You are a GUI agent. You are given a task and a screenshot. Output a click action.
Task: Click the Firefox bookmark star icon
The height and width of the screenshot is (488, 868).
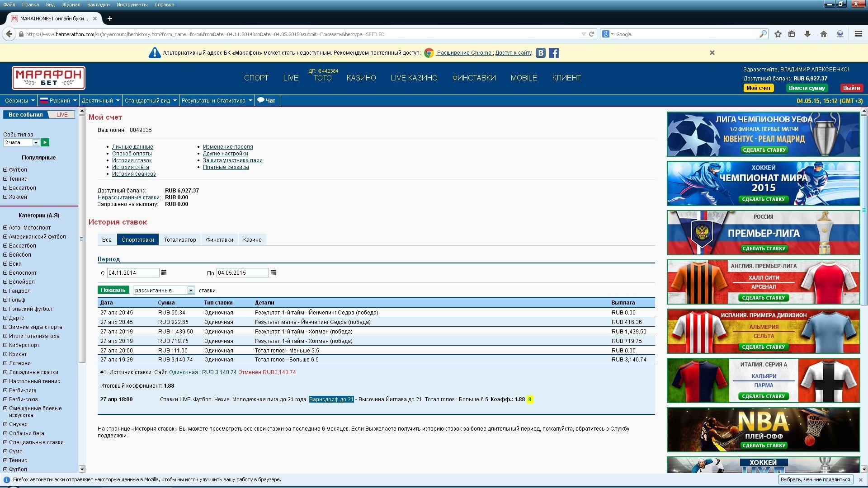(778, 34)
